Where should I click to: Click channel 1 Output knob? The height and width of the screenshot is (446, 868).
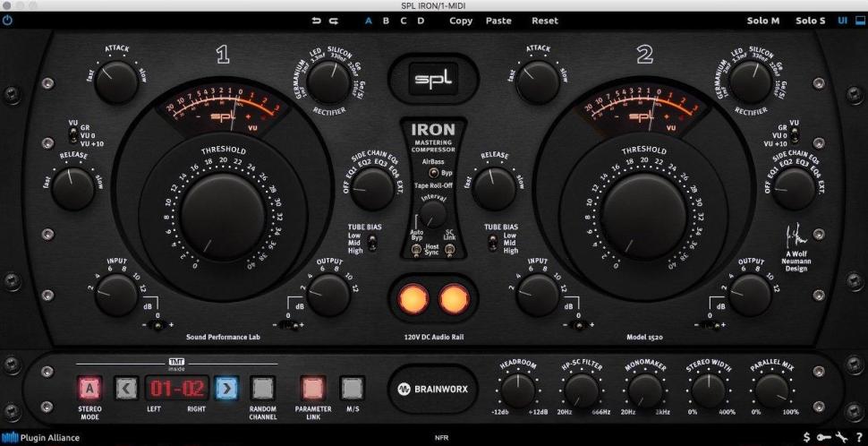(x=328, y=295)
